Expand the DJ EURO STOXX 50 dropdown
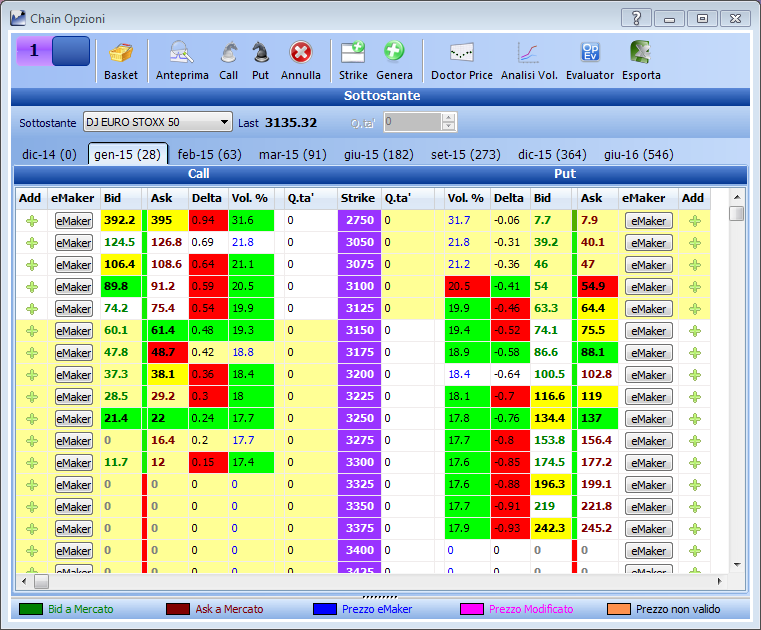 coord(224,122)
